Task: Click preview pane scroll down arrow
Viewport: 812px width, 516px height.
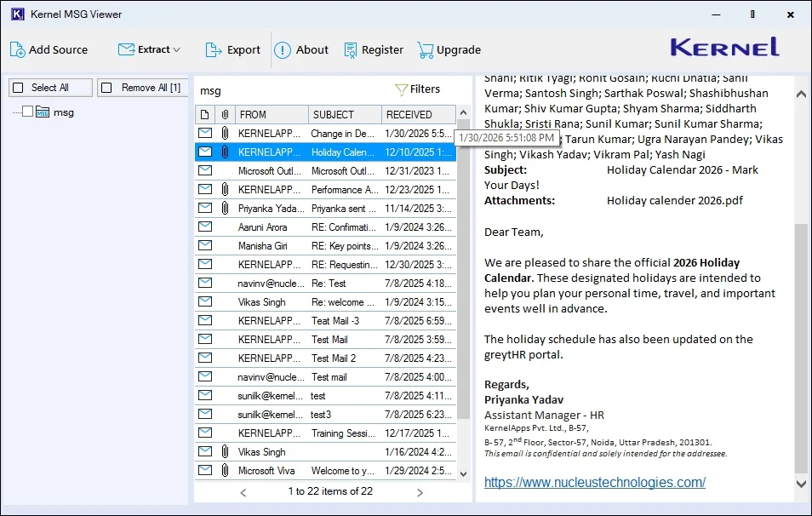Action: coord(801,484)
